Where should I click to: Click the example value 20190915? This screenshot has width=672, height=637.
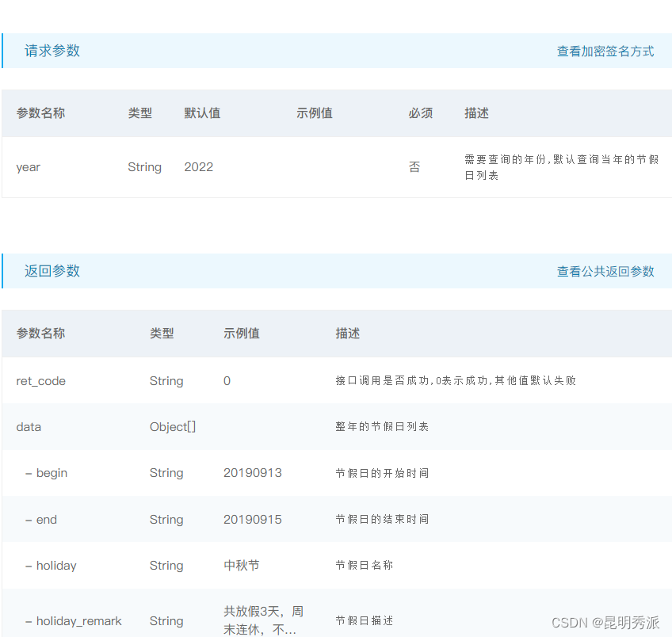coord(253,520)
